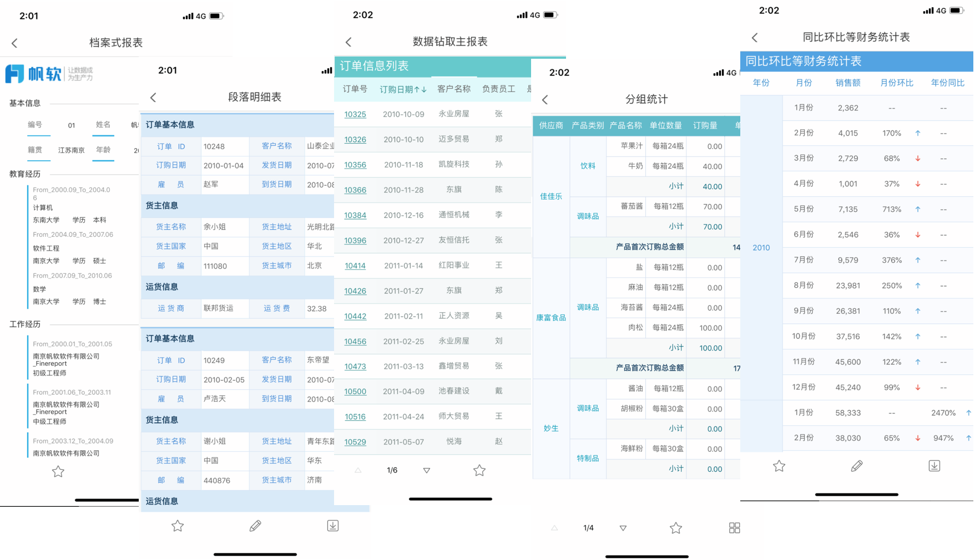The image size is (980, 560).
Task: Tap employee value 卢浩天
Action: 215,399
